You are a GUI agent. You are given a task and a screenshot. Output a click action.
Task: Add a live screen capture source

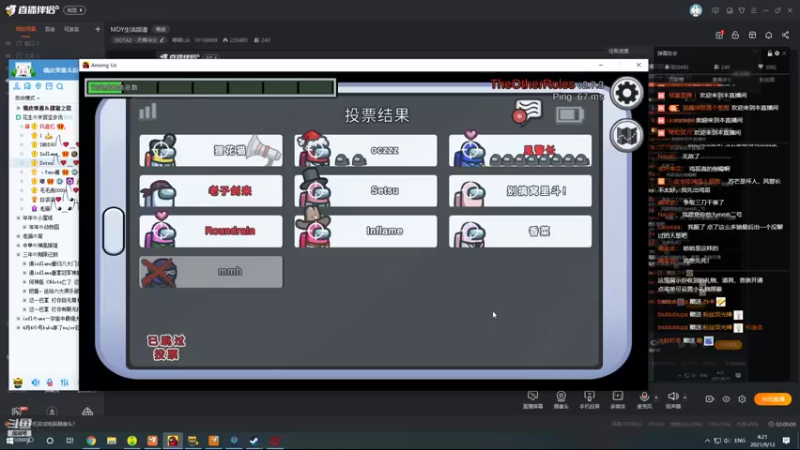click(x=533, y=399)
